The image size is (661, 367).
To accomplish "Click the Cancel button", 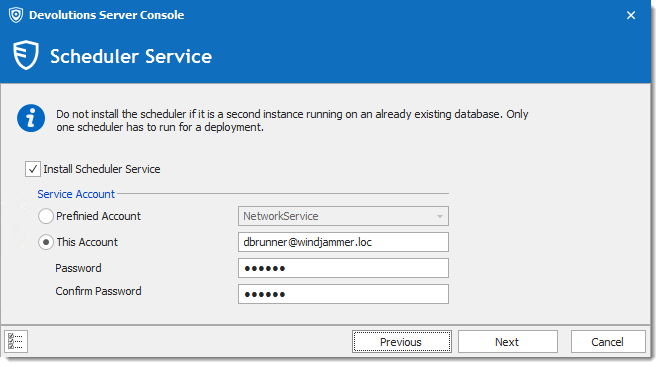I will [x=608, y=342].
